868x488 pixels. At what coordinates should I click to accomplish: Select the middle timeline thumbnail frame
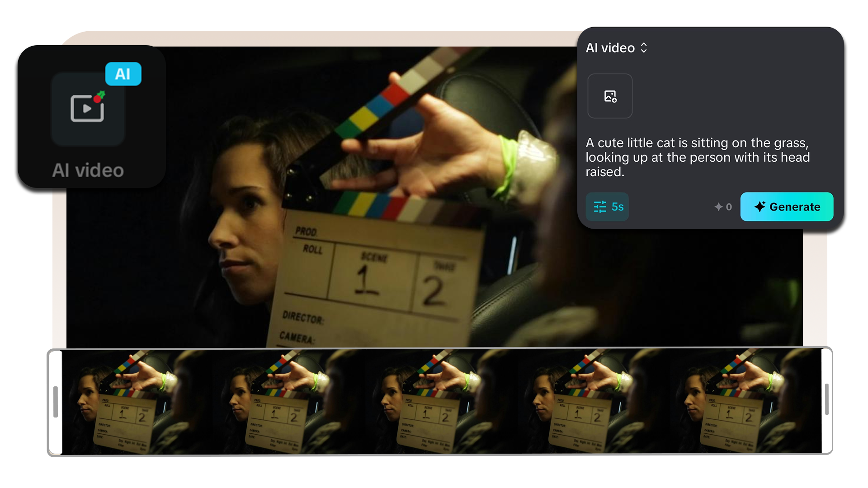441,401
